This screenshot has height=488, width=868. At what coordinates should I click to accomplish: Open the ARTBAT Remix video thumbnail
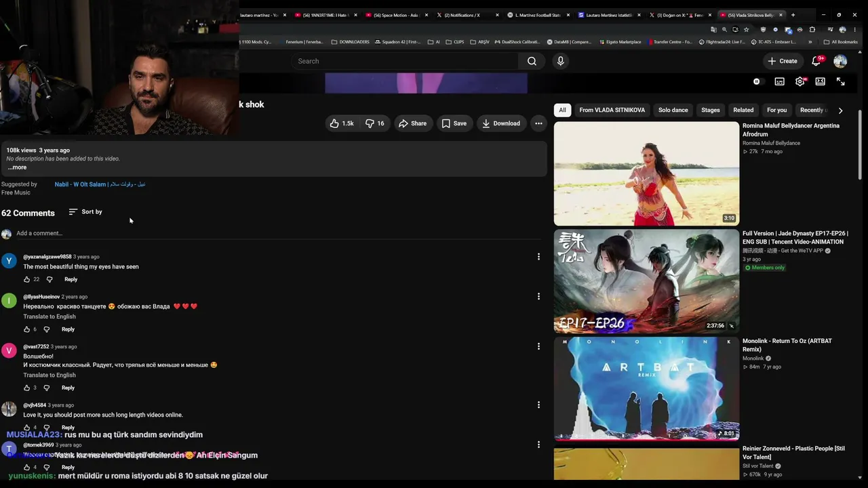[646, 389]
